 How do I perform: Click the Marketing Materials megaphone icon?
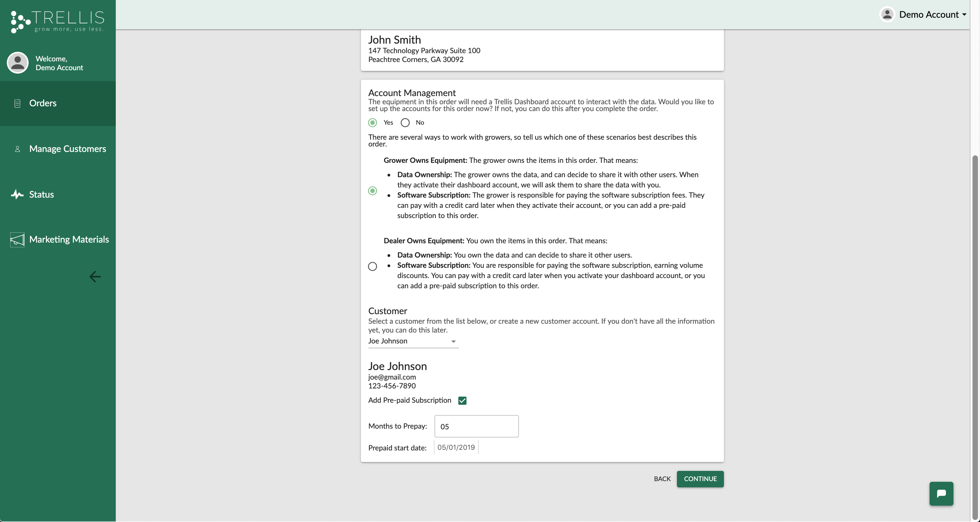(x=17, y=240)
